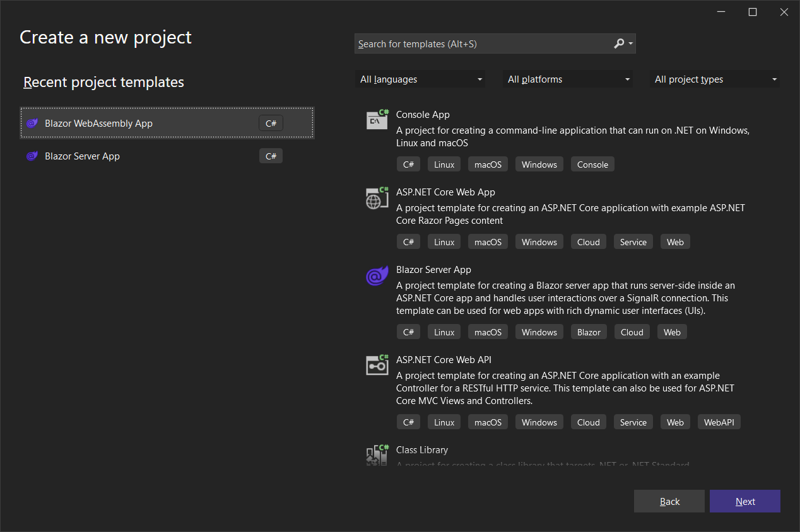Close the Create a new project dialog
Screen dimensions: 800x532
784,12
